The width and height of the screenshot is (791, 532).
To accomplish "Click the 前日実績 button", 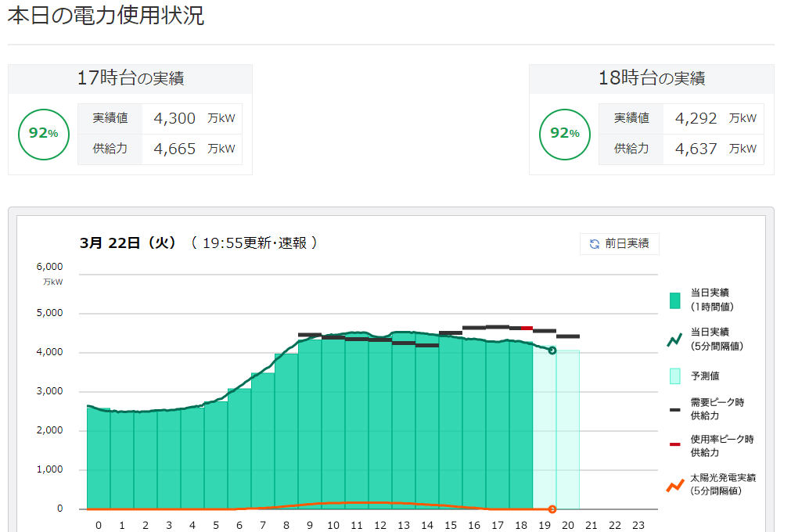I will click(x=619, y=243).
